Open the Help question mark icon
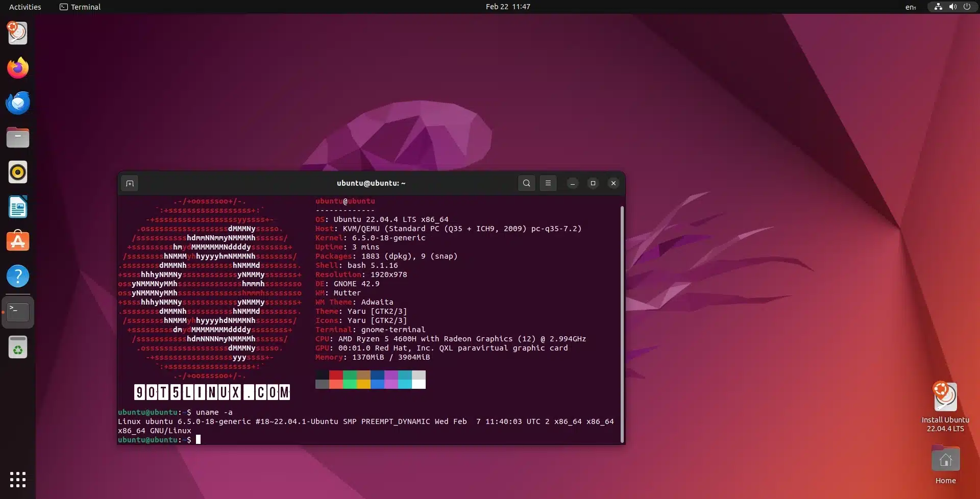This screenshot has width=980, height=499. pos(18,276)
